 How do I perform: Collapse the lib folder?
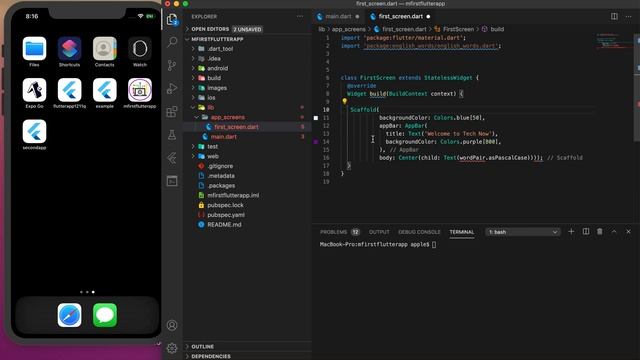coord(247,107)
